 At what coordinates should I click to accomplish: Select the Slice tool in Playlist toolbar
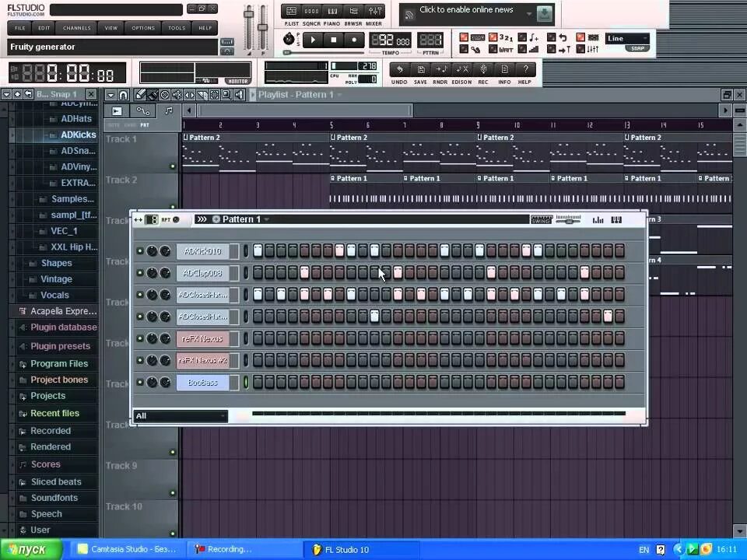click(x=202, y=94)
